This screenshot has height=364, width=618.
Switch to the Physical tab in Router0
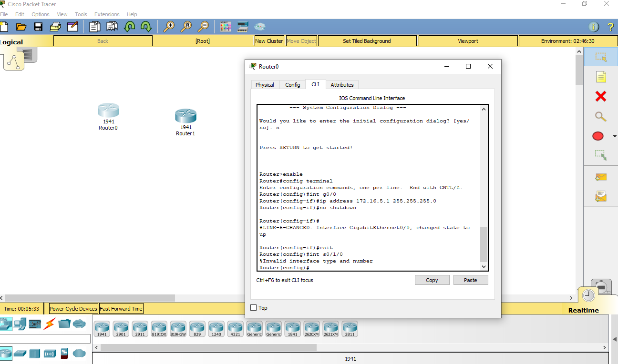tap(265, 85)
